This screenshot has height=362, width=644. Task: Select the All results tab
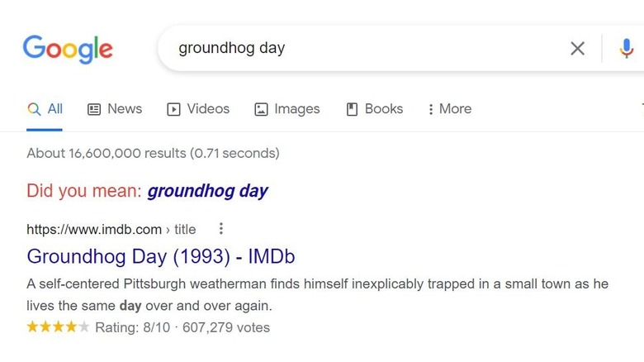54,109
